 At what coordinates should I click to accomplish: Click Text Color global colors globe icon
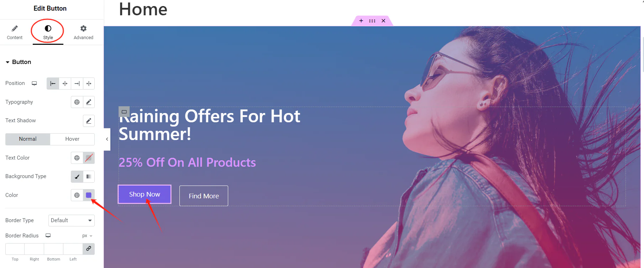click(x=77, y=158)
